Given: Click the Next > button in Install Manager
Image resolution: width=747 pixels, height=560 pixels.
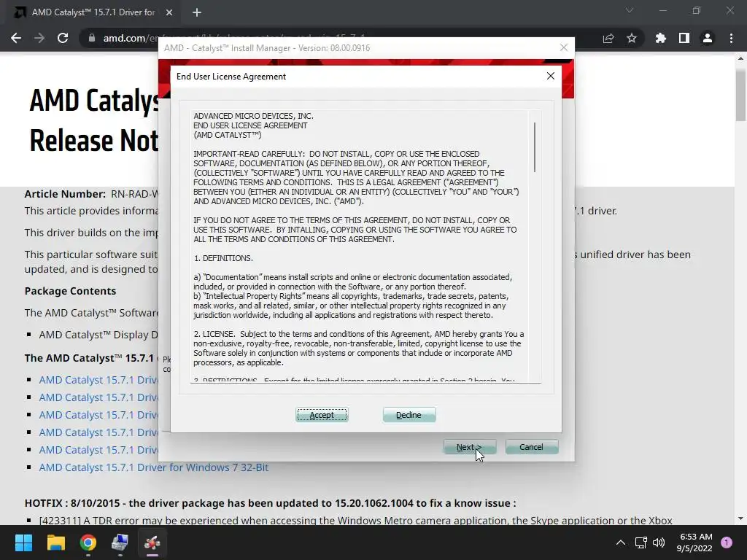Looking at the screenshot, I should 469,447.
